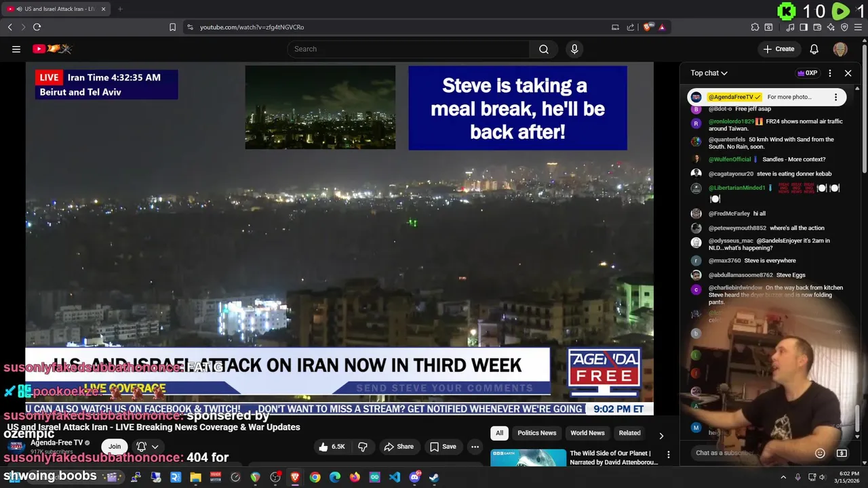Go back using the browser back arrow
Image resolution: width=868 pixels, height=488 pixels.
point(10,27)
